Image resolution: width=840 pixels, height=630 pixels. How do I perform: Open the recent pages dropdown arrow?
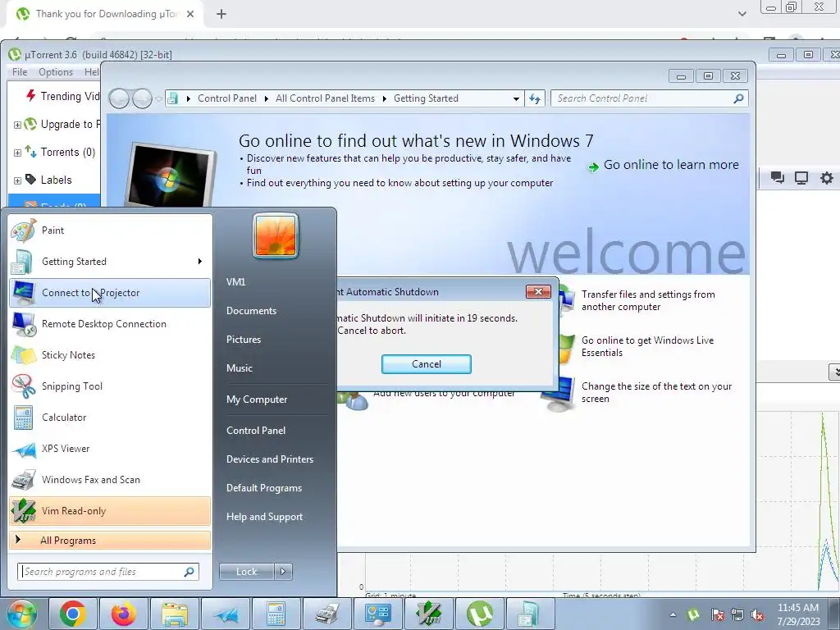click(158, 99)
